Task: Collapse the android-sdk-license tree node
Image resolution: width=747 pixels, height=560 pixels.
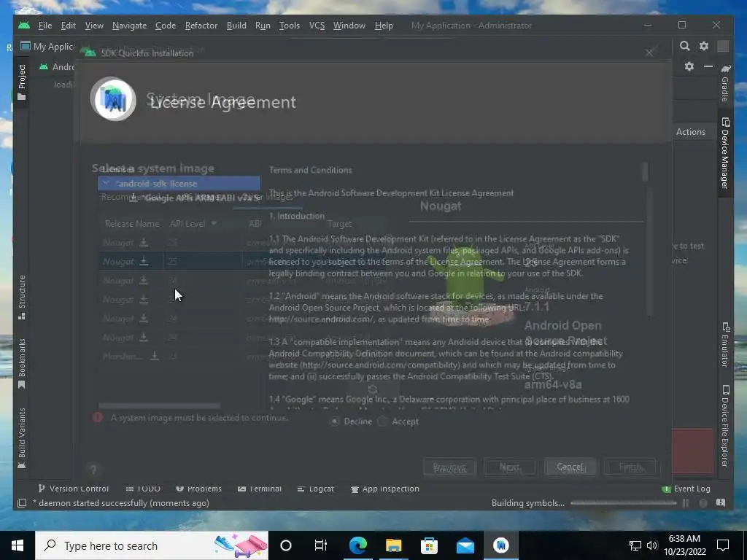Action: (107, 183)
